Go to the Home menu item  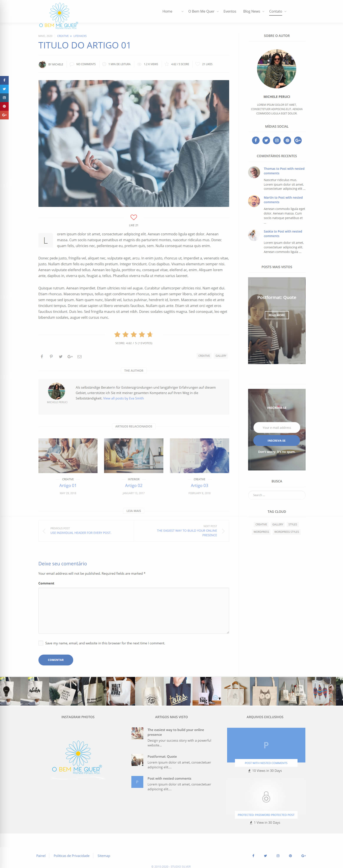click(x=167, y=12)
